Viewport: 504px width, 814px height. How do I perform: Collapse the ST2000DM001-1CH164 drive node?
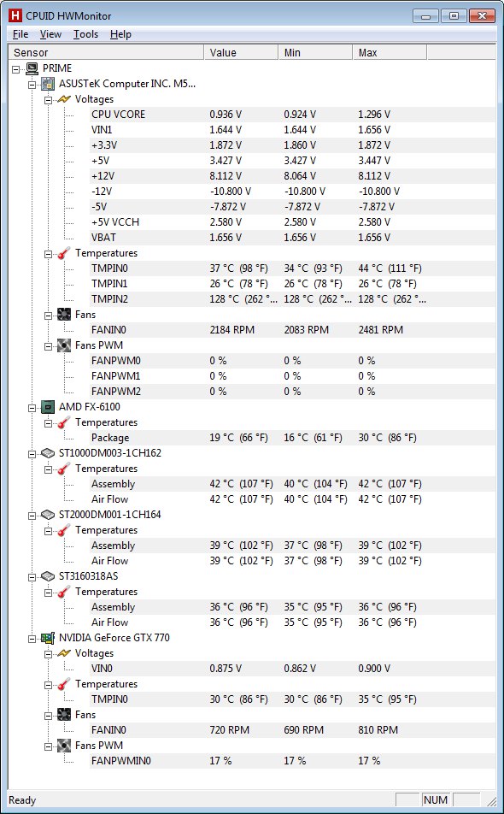click(32, 515)
